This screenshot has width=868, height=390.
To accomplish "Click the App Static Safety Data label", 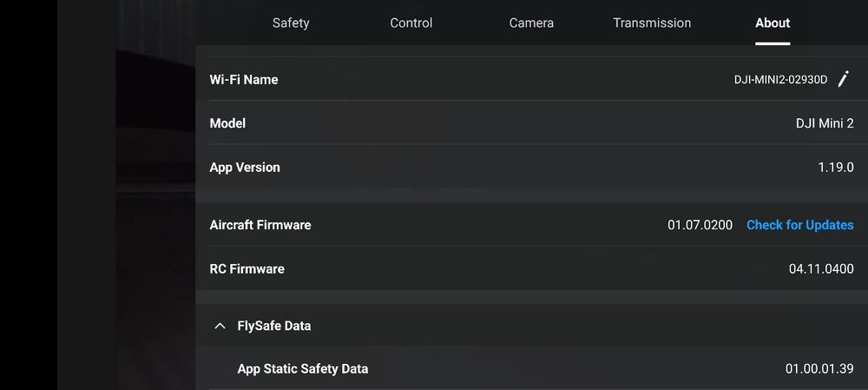I will (x=302, y=368).
